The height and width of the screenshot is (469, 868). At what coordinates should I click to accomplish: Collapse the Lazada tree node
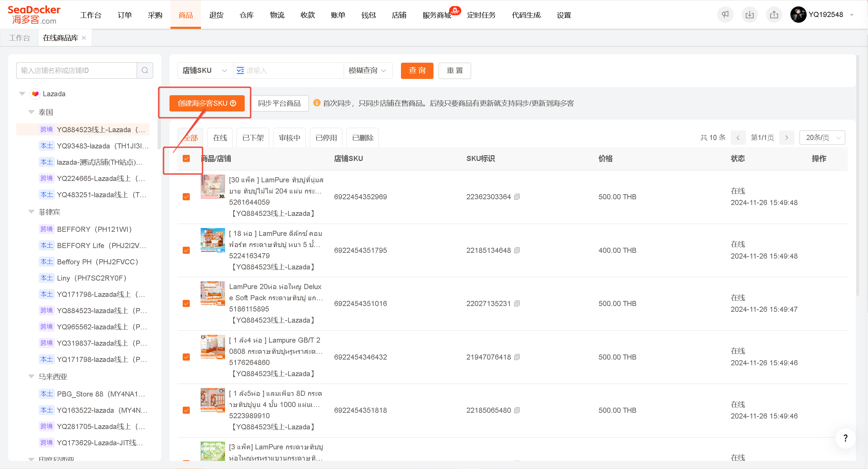(x=22, y=94)
